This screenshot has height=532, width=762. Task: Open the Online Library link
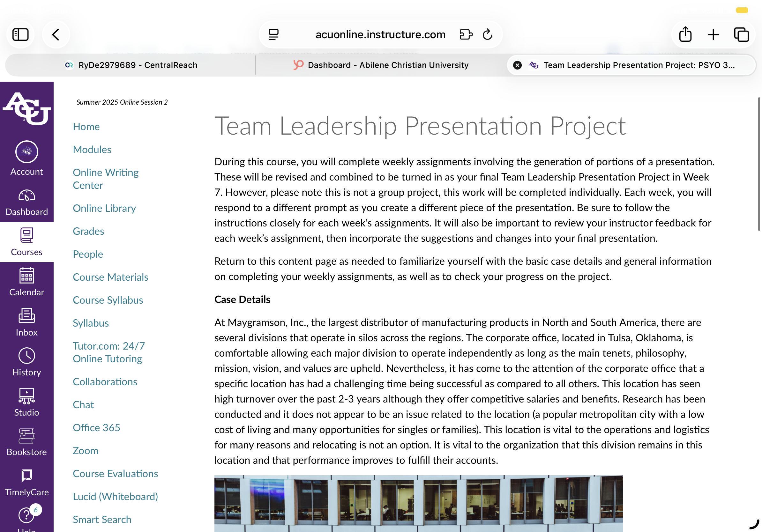coord(104,208)
